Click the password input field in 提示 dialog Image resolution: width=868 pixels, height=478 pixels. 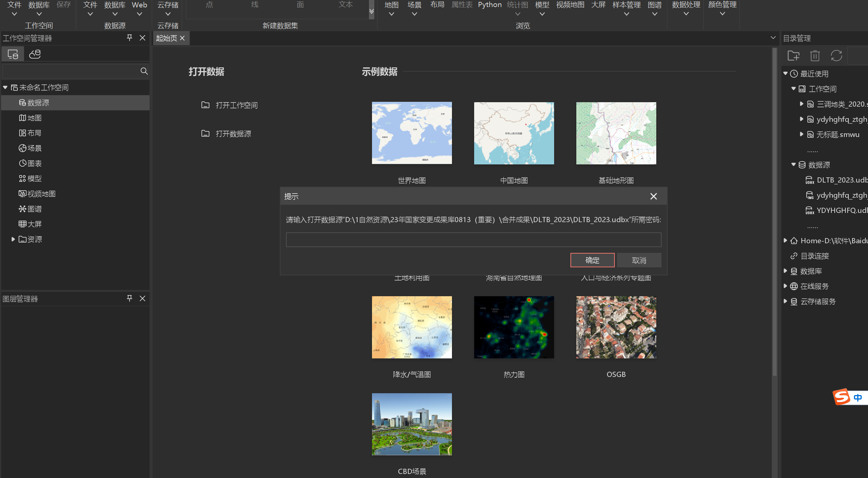pos(473,240)
